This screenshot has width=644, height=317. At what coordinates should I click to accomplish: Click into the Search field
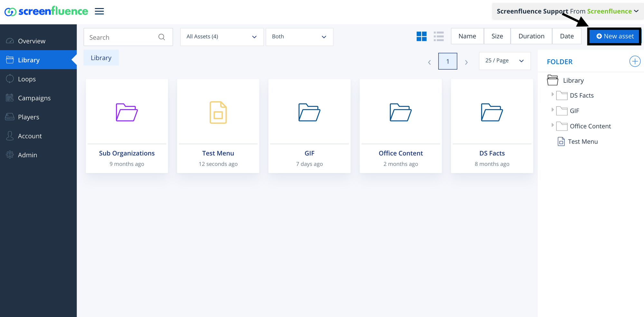[128, 37]
